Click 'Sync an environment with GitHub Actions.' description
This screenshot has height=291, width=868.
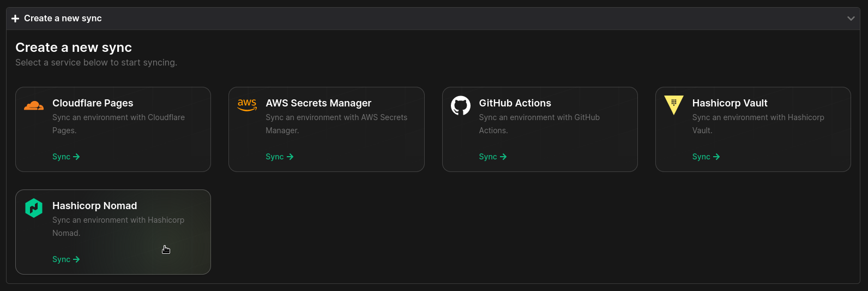539,124
